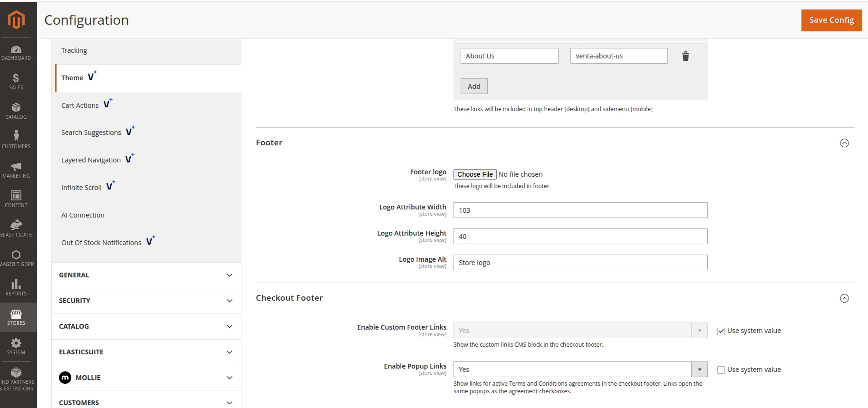Click the Magento logo icon
Viewport: 868px width, 408px height.
coord(16,20)
